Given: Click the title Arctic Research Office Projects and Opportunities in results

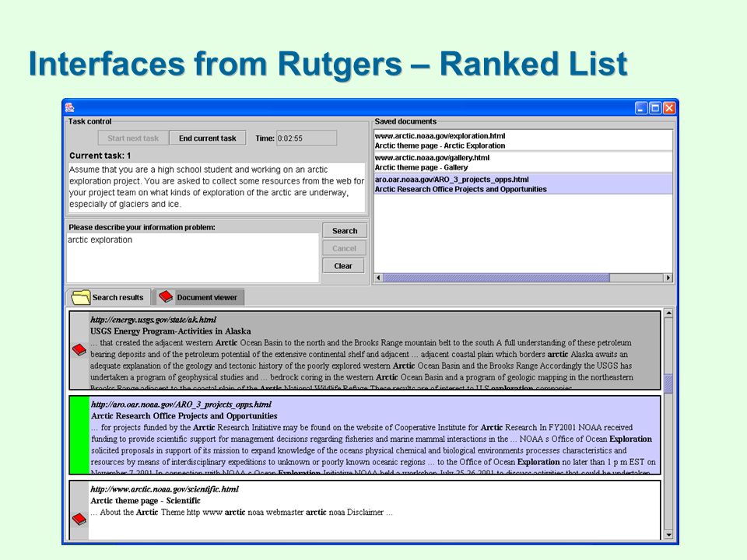Looking at the screenshot, I should click(x=184, y=415).
